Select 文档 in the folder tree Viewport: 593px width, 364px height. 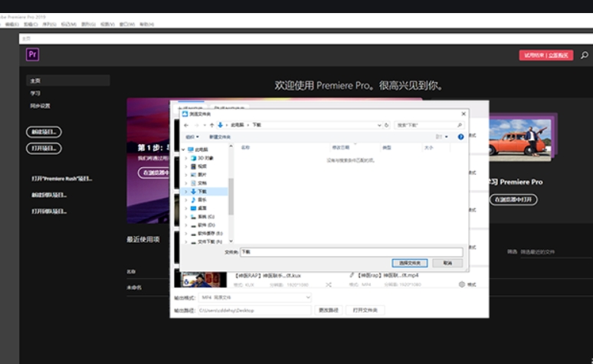point(202,183)
